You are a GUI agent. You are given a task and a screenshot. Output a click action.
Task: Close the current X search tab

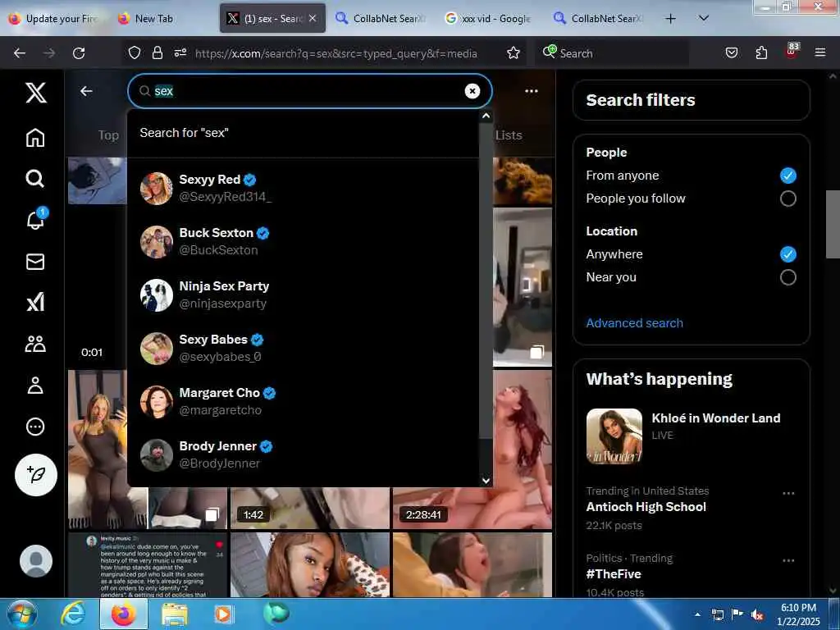click(313, 18)
